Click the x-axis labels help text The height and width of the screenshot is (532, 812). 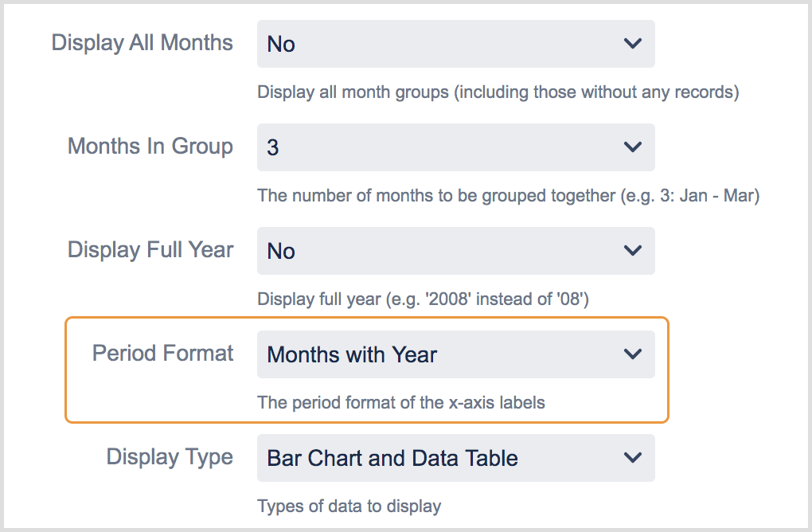[401, 403]
